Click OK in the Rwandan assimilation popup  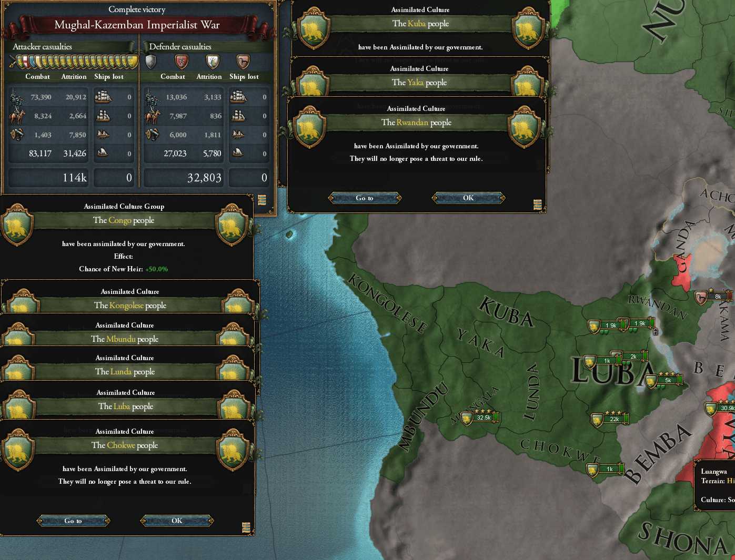click(468, 198)
